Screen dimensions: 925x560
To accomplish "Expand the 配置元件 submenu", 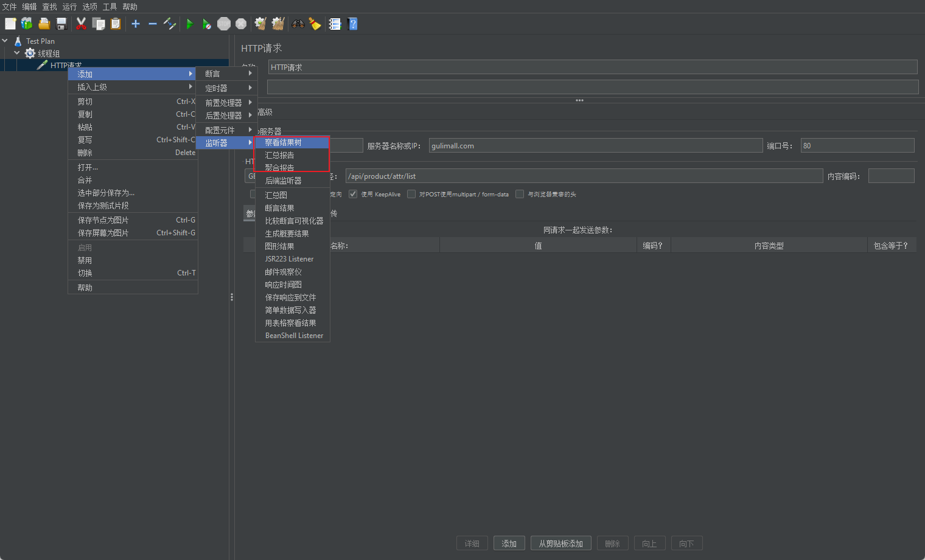I will pyautogui.click(x=227, y=130).
